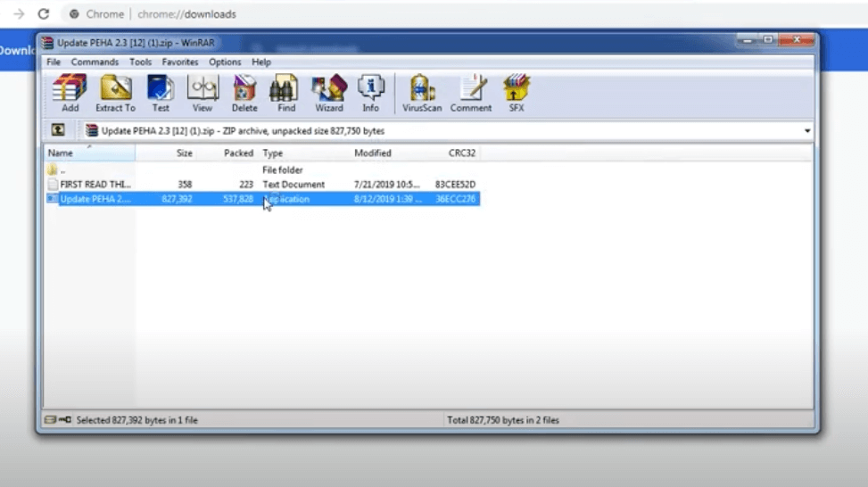Viewport: 868px width, 487px height.
Task: Select the FIRST READ THI... file name
Action: [x=95, y=185]
